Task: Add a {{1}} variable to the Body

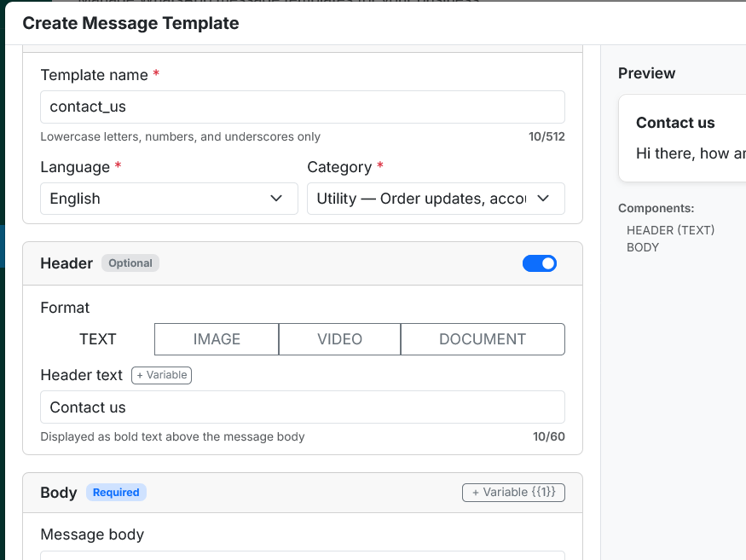Action: tap(513, 492)
